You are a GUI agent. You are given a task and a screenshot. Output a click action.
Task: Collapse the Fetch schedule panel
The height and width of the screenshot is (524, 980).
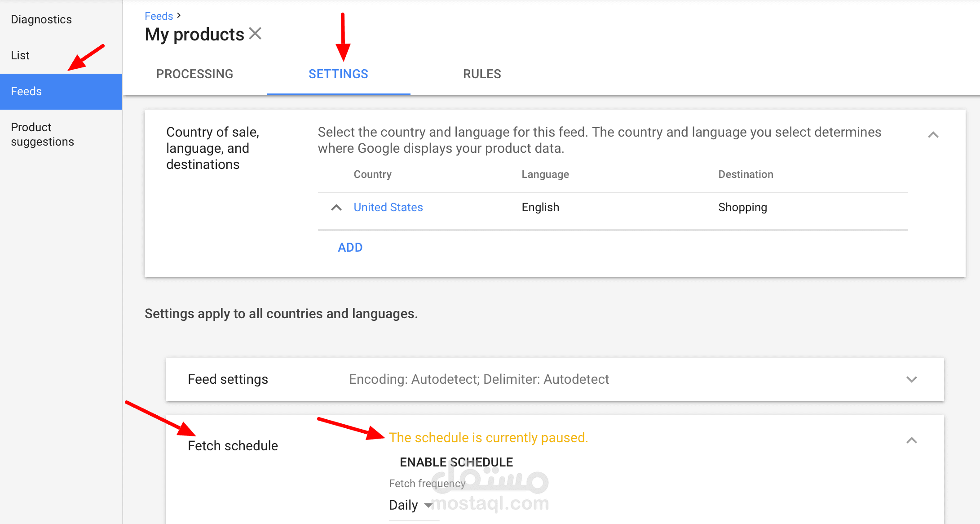911,440
